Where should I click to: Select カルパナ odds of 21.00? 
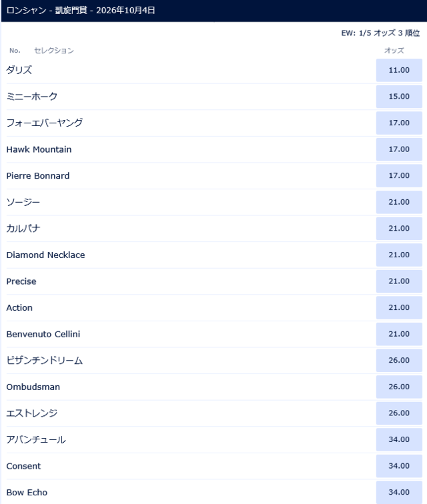pos(399,229)
